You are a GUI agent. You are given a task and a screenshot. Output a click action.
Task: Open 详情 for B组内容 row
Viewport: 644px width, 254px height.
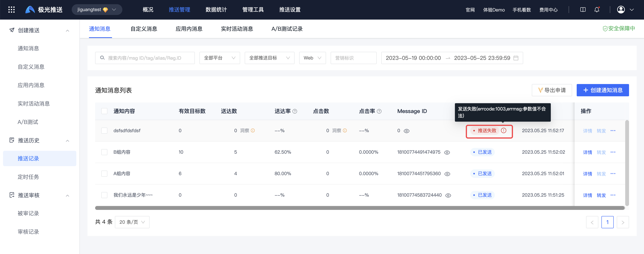pyautogui.click(x=587, y=152)
